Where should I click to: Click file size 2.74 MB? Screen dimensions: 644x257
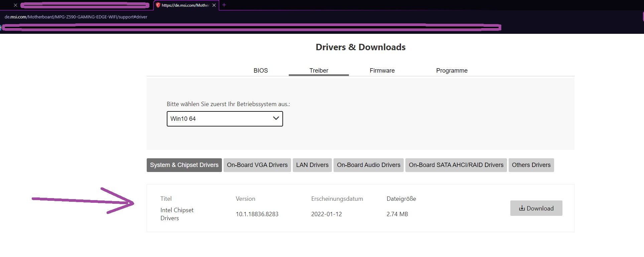point(397,214)
